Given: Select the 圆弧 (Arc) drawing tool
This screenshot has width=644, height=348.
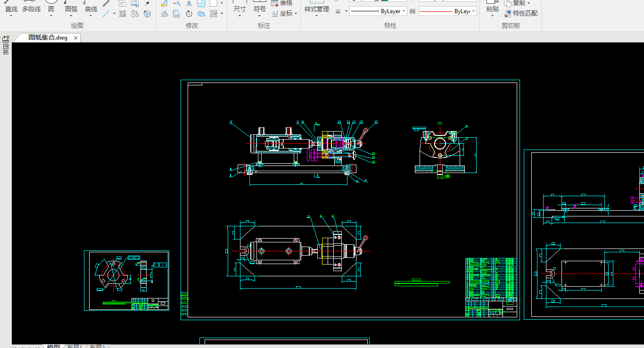Looking at the screenshot, I should click(x=71, y=9).
